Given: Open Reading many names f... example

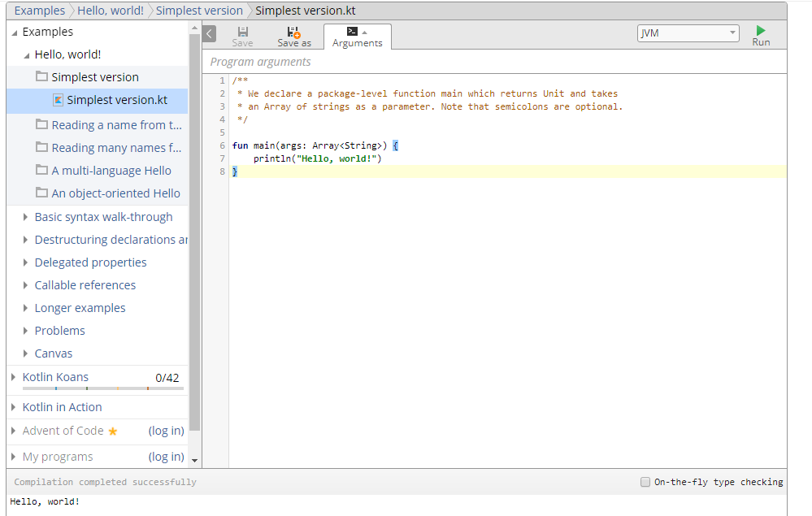Looking at the screenshot, I should [116, 148].
